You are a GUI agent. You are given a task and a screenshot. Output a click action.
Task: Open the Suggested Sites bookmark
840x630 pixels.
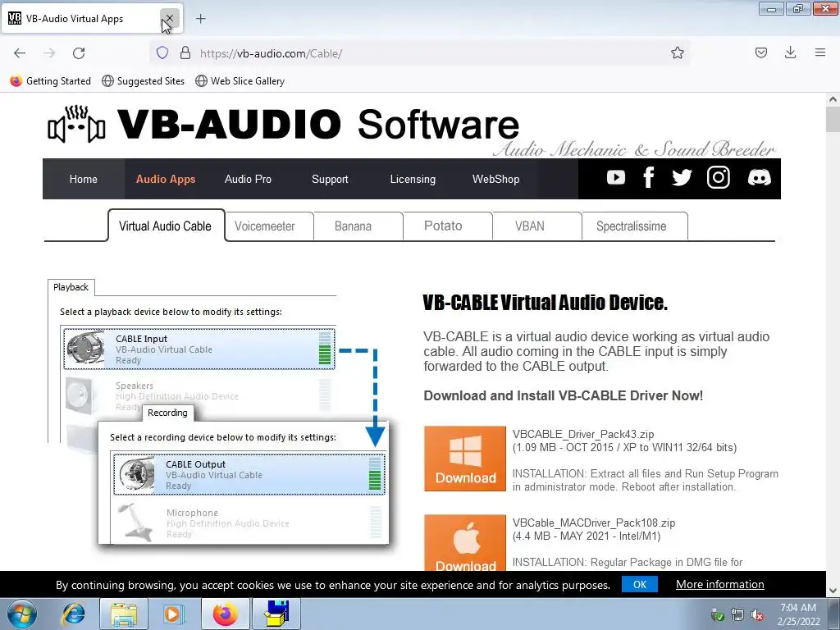pyautogui.click(x=143, y=81)
